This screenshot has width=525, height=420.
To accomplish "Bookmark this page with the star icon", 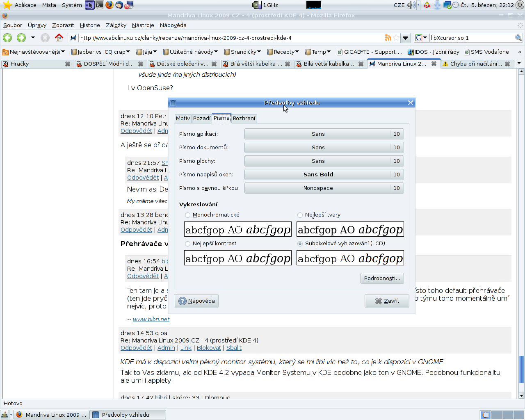I will point(396,38).
